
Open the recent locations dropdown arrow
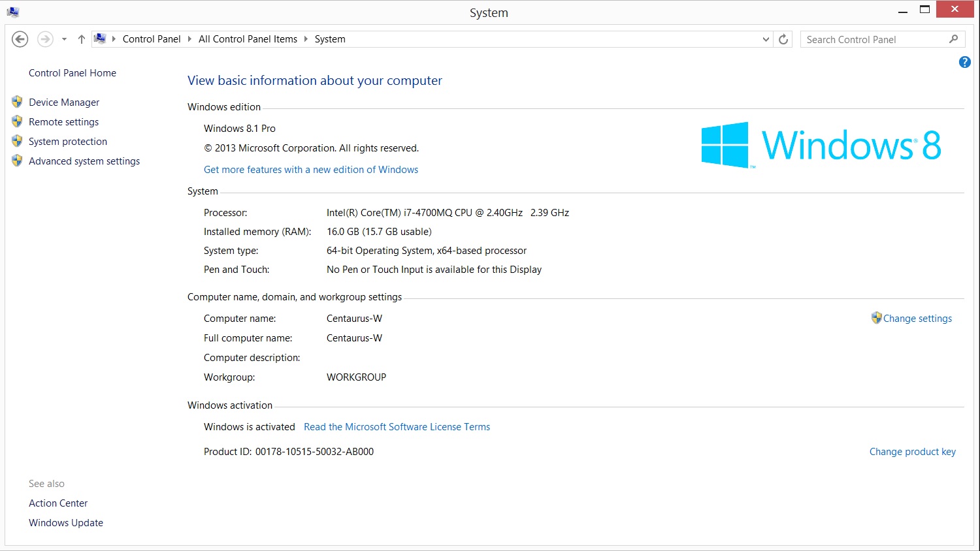pos(64,39)
